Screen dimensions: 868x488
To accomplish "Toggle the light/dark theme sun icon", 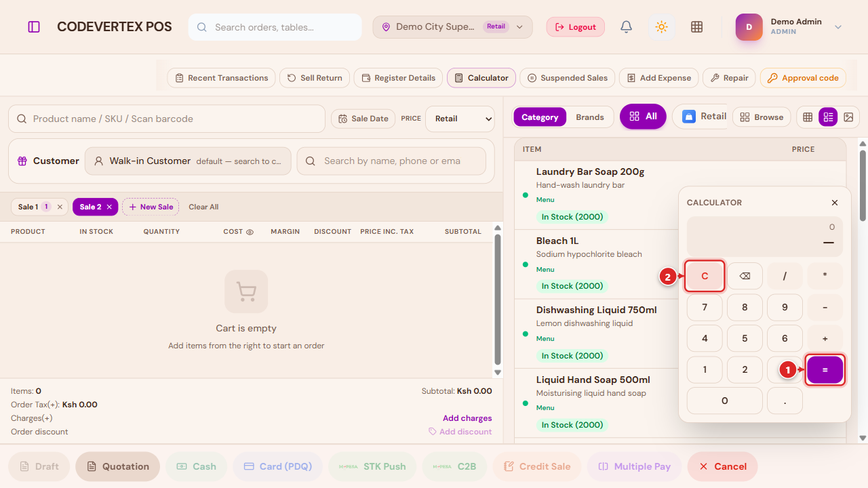I will [662, 27].
